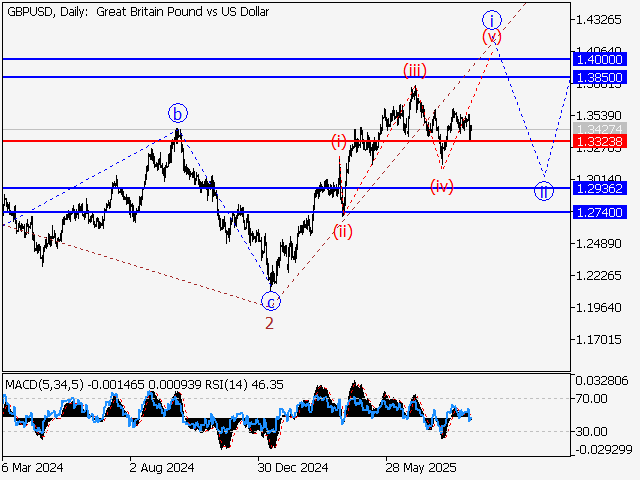Select the blue circled i wave marker
640x480 pixels.
point(491,19)
